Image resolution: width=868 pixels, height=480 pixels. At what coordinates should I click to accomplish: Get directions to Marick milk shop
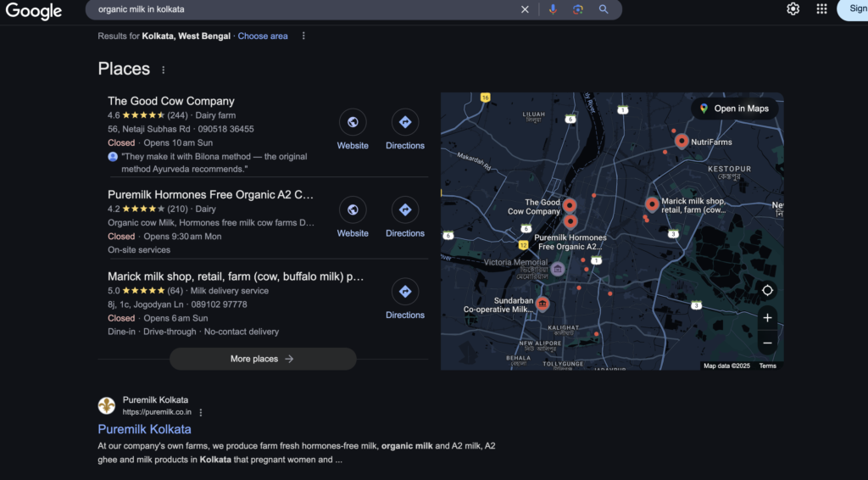tap(405, 292)
